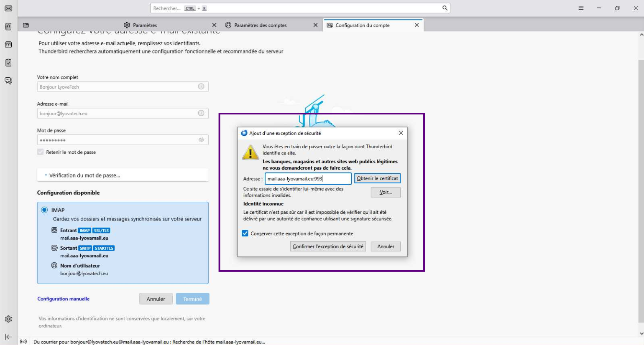Screen dimensions: 644x345
Task: Click Obtenir le certificat button
Action: pyautogui.click(x=377, y=178)
